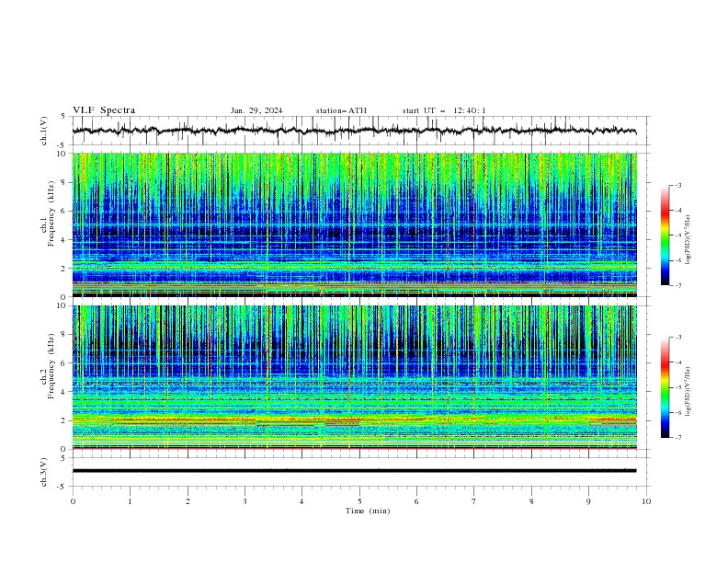Click the time axis tick label '10'
Viewport: 728px width, 563px height.
[x=646, y=501]
